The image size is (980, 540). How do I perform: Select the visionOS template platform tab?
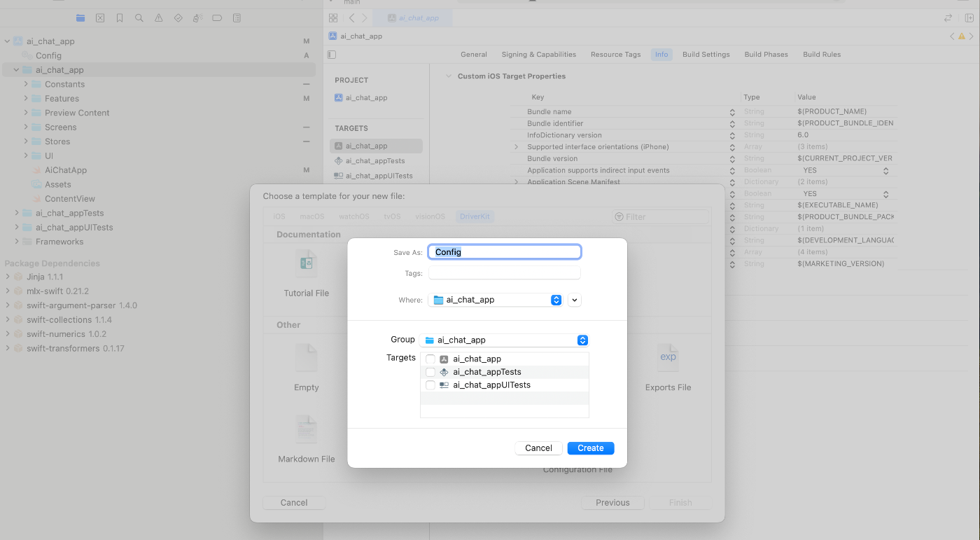pos(430,216)
